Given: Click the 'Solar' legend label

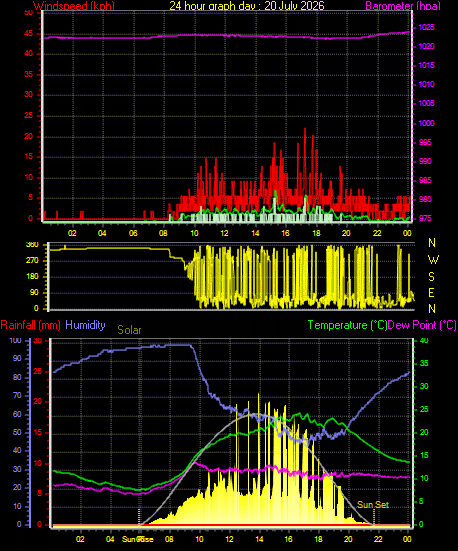Looking at the screenshot, I should (129, 330).
